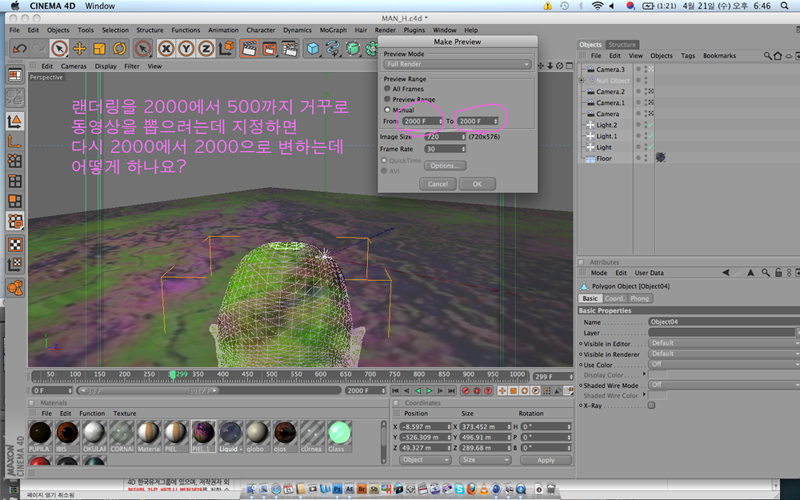Select the AVI radio option
Screen dimensions: 800x500
tap(384, 171)
